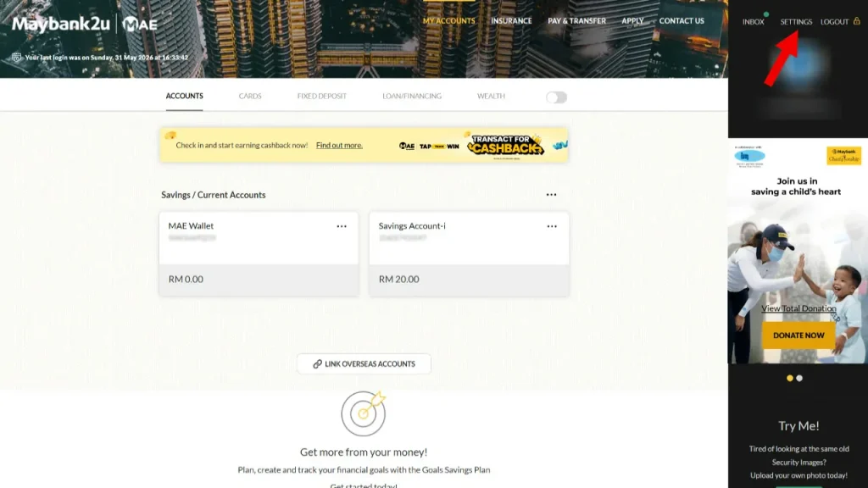The image size is (868, 488).
Task: Click the RM 0.00 balance
Action: [x=186, y=280]
